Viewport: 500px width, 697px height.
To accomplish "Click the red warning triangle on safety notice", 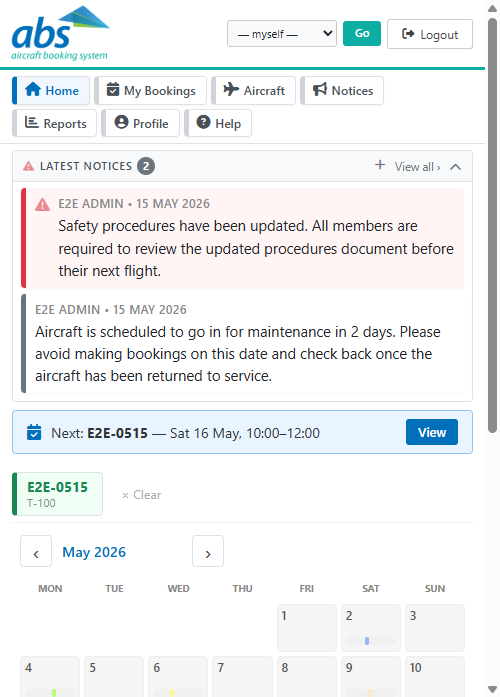I will point(43,204).
